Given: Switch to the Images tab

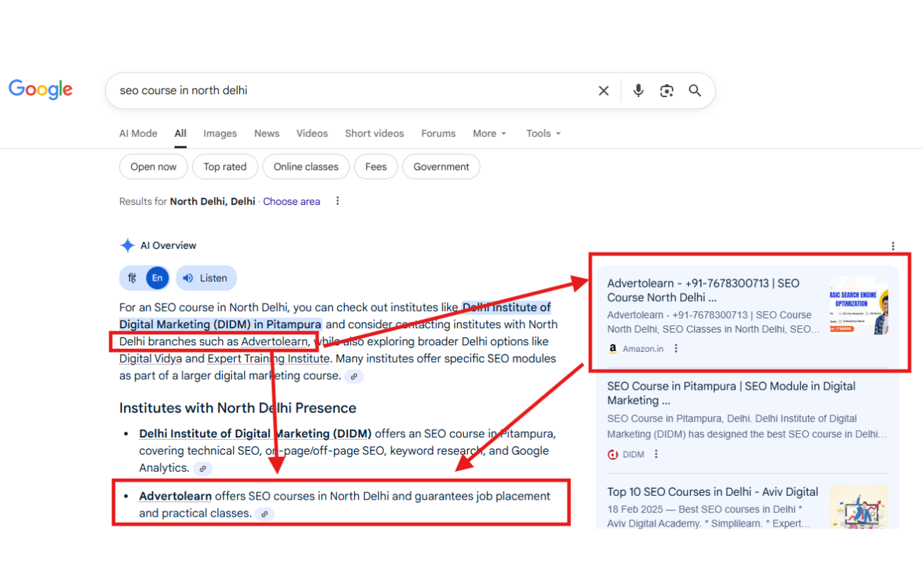Looking at the screenshot, I should tap(220, 133).
